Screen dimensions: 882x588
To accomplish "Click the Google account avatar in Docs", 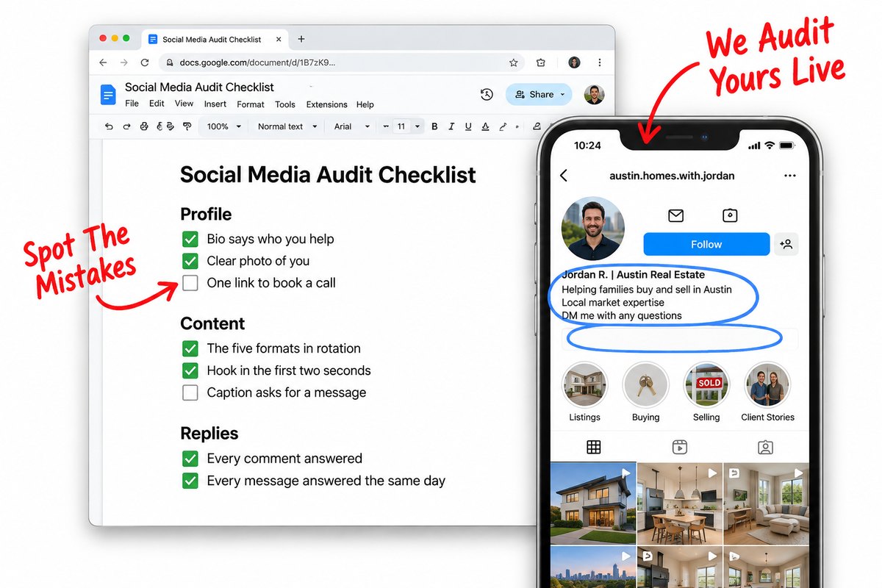I will (594, 94).
